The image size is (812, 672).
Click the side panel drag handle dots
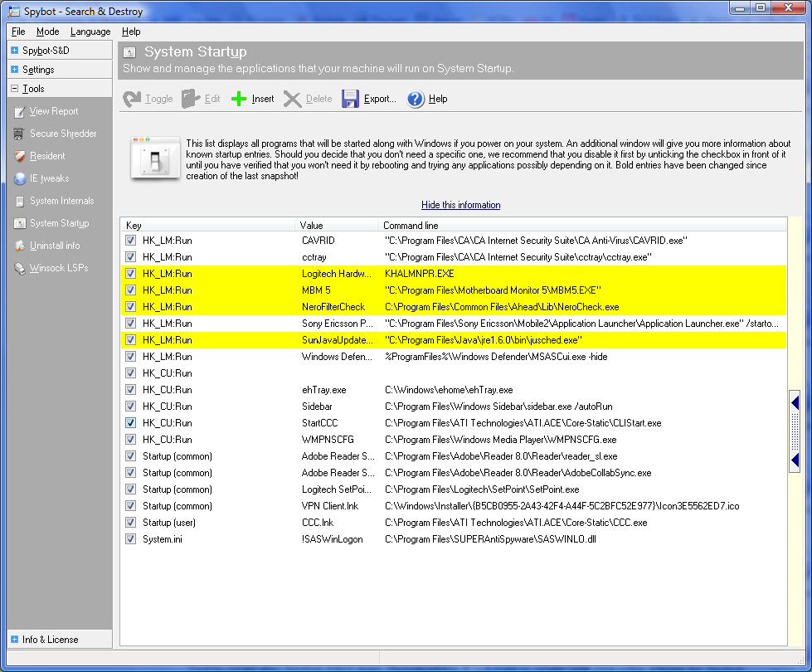coord(795,431)
